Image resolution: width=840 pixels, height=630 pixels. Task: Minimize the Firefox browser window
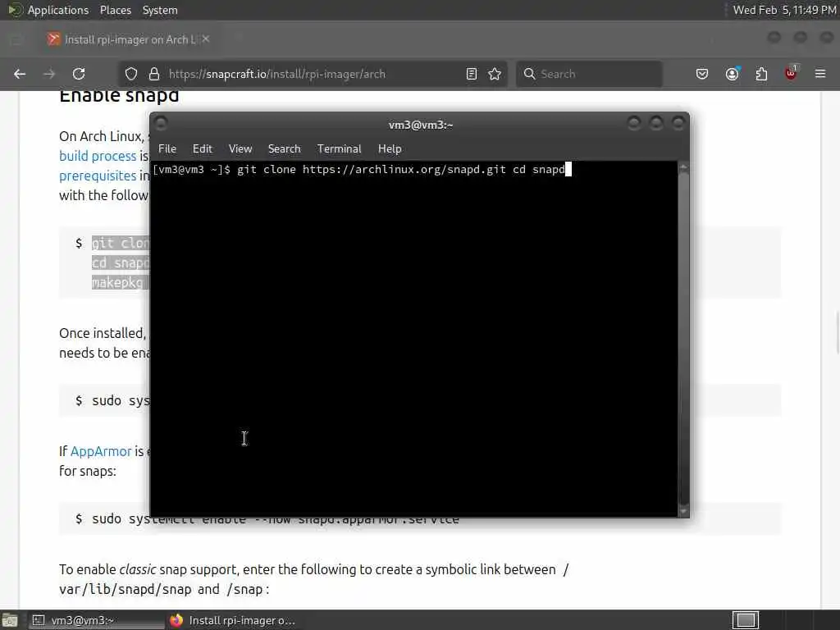pos(774,37)
